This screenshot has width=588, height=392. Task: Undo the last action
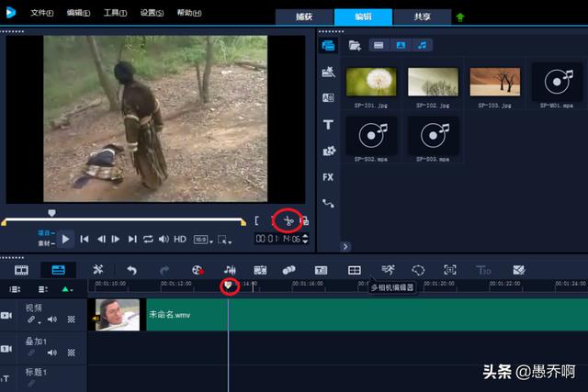pos(131,270)
